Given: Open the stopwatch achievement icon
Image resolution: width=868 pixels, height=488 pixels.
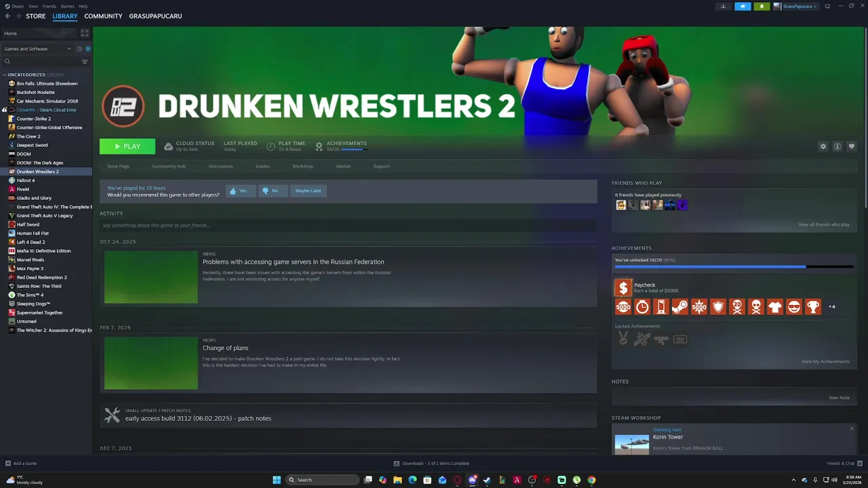Looking at the screenshot, I should pyautogui.click(x=642, y=307).
